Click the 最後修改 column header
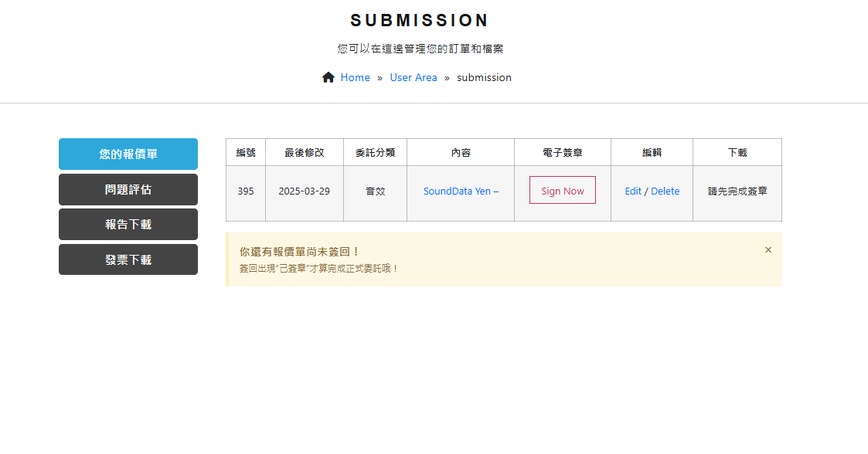Viewport: 868px width, 454px height. coord(305,152)
